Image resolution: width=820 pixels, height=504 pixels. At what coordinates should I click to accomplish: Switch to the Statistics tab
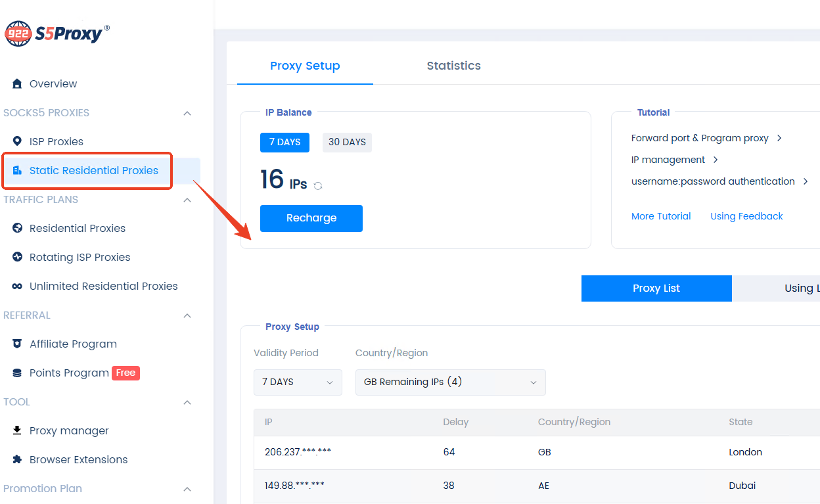point(453,66)
